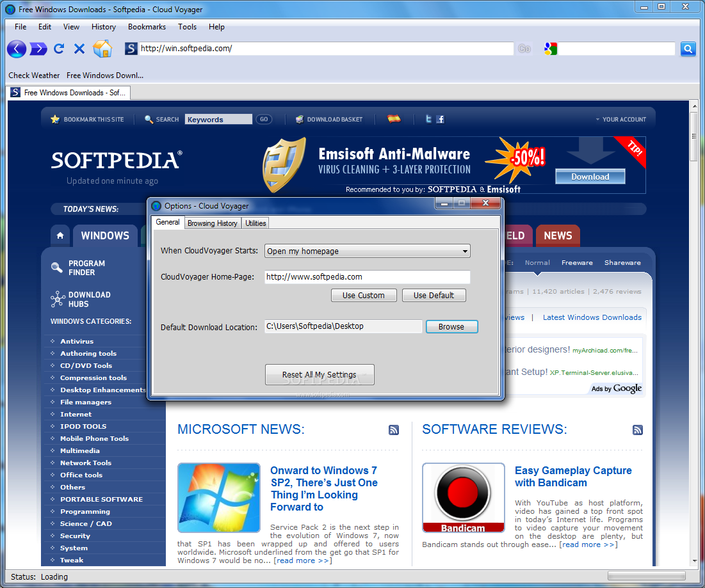The image size is (705, 588).
Task: Click the star Bookmark This Site icon
Action: (x=55, y=119)
